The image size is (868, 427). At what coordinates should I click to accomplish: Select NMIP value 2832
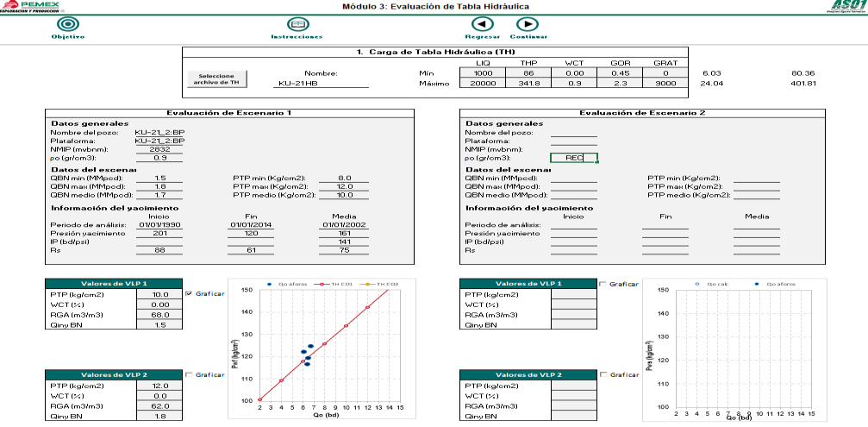pyautogui.click(x=159, y=149)
